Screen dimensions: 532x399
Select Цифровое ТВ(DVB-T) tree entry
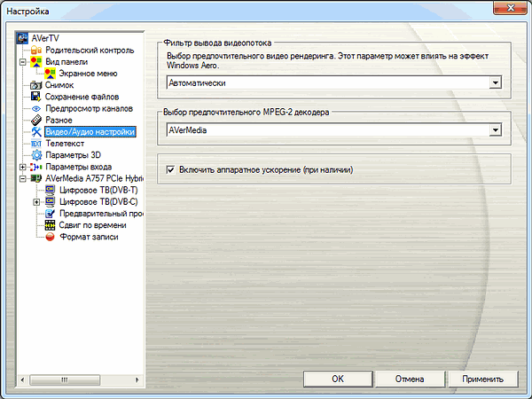(x=98, y=190)
